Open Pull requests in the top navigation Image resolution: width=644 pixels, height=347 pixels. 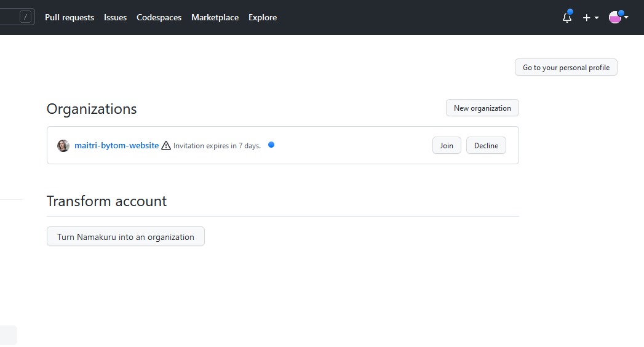[70, 17]
